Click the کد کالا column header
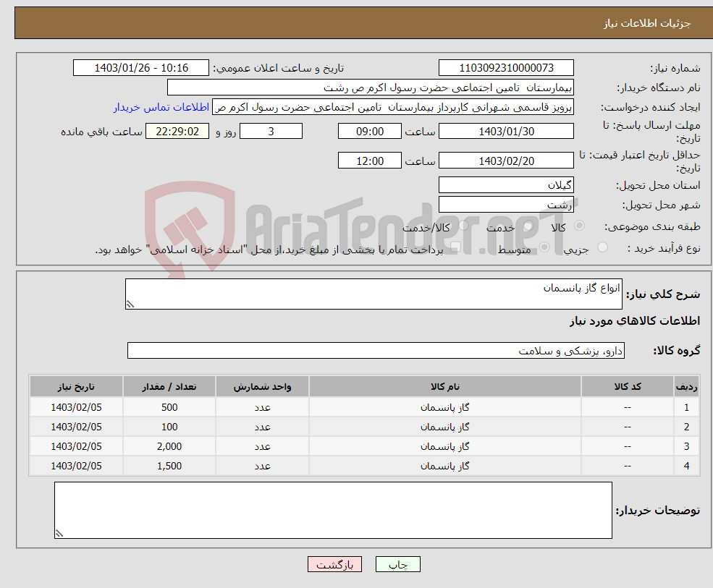 628,387
